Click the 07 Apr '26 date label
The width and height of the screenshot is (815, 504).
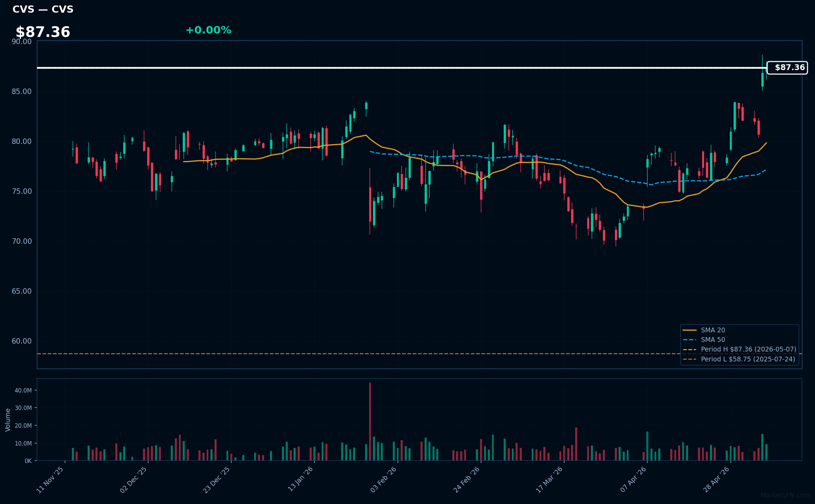click(x=633, y=480)
